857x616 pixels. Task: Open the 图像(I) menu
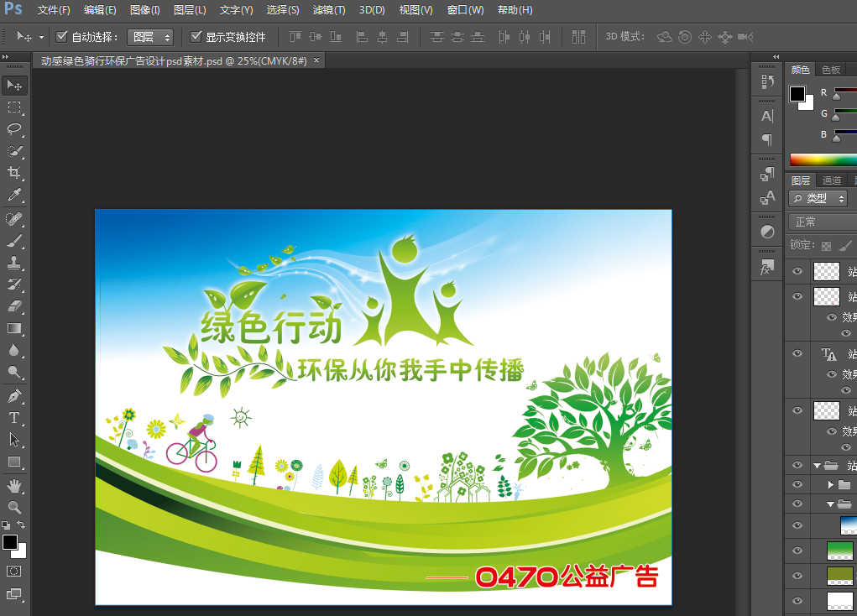coord(145,10)
